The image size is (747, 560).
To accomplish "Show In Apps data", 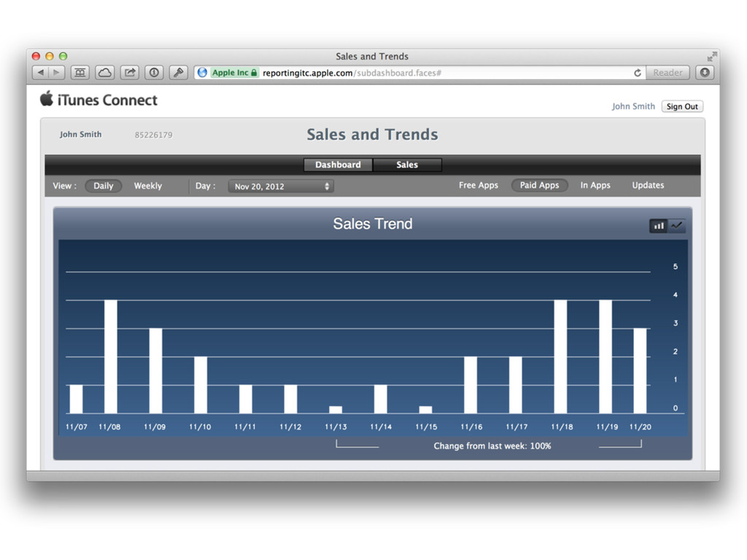I will 595,185.
